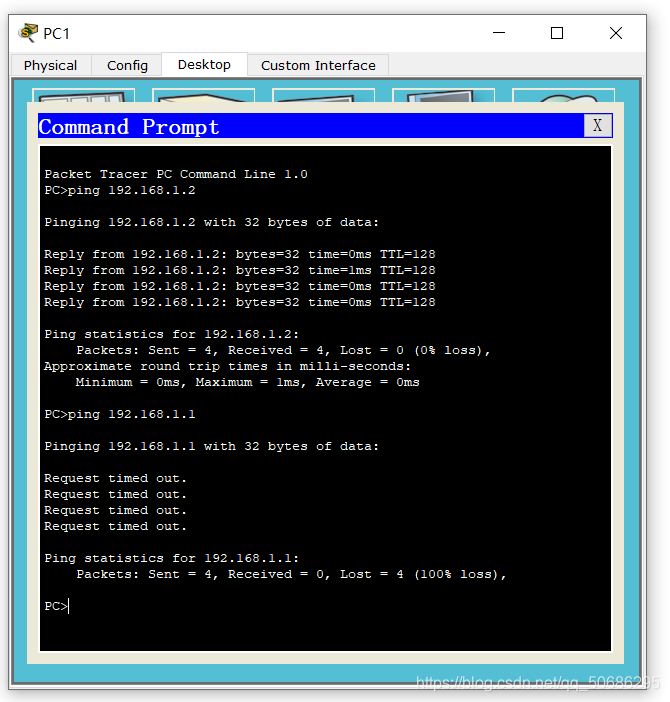670x702 pixels.
Task: Close the PC1 window
Action: [616, 33]
